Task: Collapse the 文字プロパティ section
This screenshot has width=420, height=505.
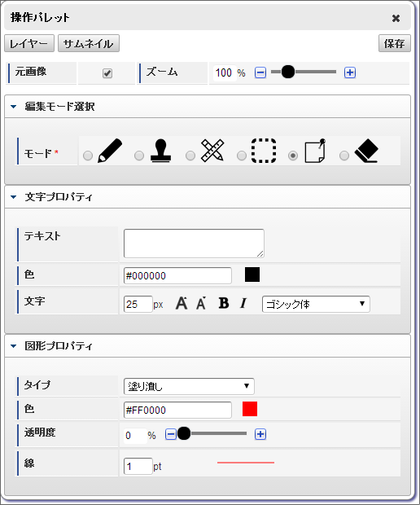Action: [208, 197]
